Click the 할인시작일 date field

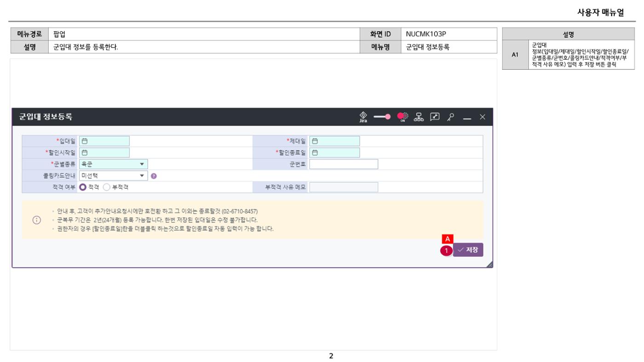point(104,153)
